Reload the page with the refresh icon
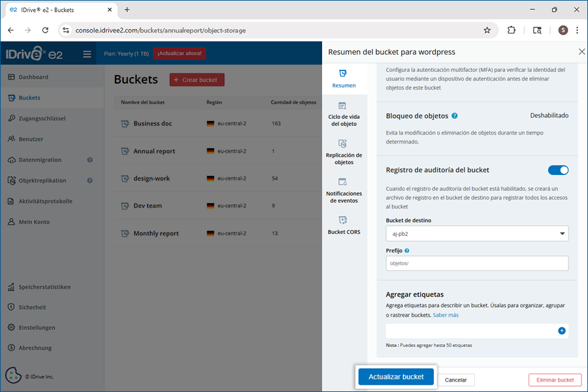 point(45,31)
